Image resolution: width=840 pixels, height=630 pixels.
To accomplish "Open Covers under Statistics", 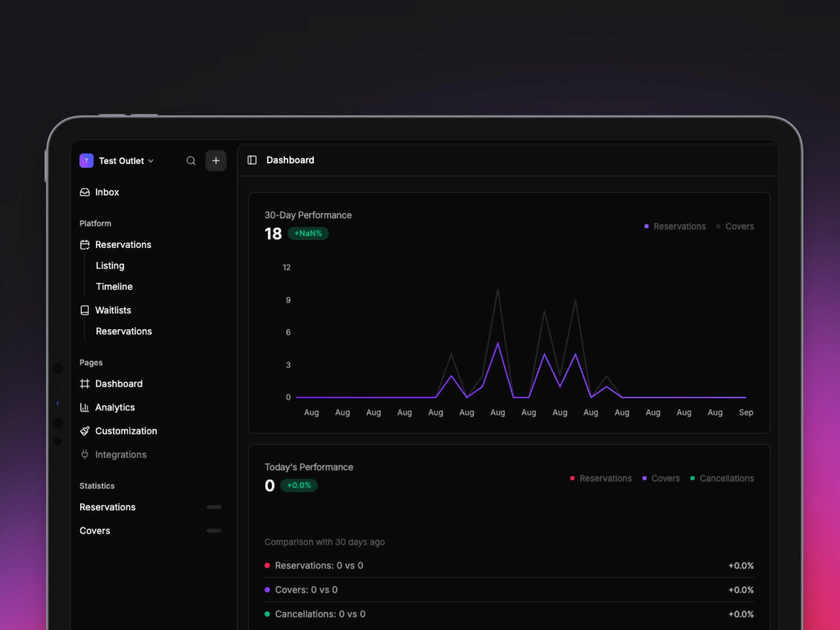I will [x=95, y=531].
